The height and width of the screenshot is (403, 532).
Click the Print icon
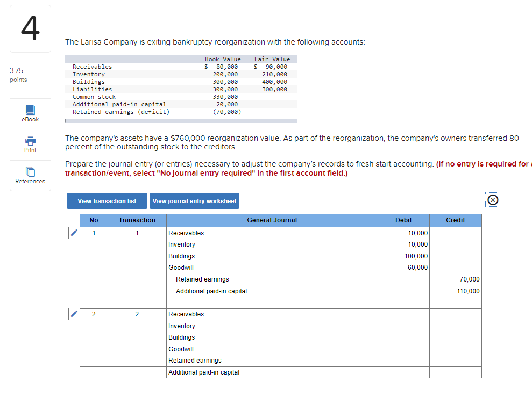point(30,141)
